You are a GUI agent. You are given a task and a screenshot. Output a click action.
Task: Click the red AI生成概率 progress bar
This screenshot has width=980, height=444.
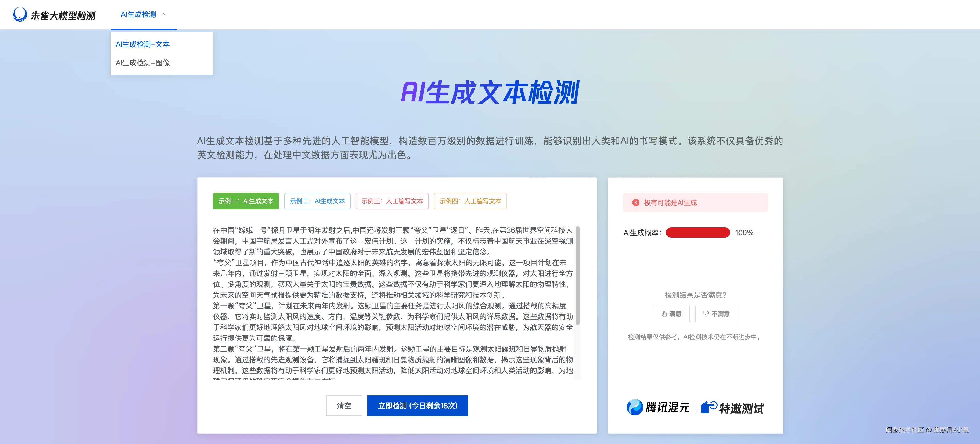click(698, 233)
